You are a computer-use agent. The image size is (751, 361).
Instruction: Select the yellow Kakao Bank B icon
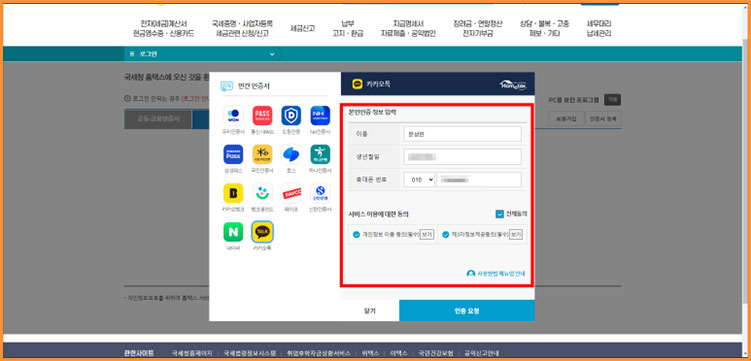[233, 193]
